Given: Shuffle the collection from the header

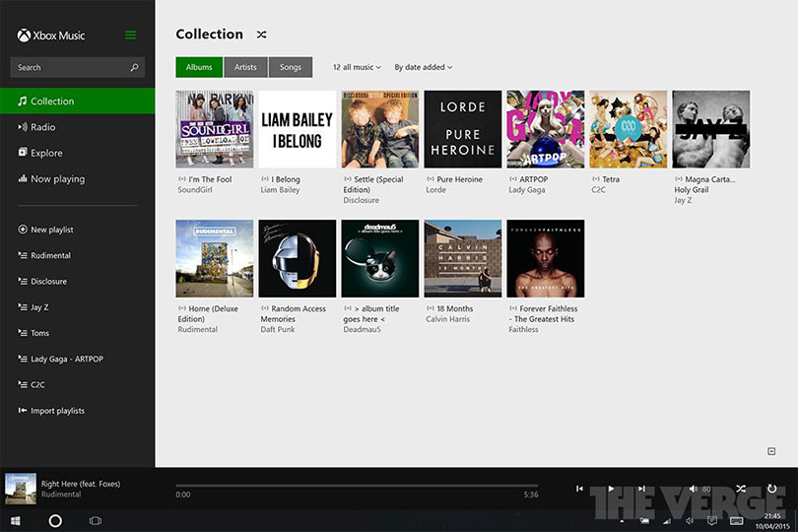Looking at the screenshot, I should (x=262, y=34).
